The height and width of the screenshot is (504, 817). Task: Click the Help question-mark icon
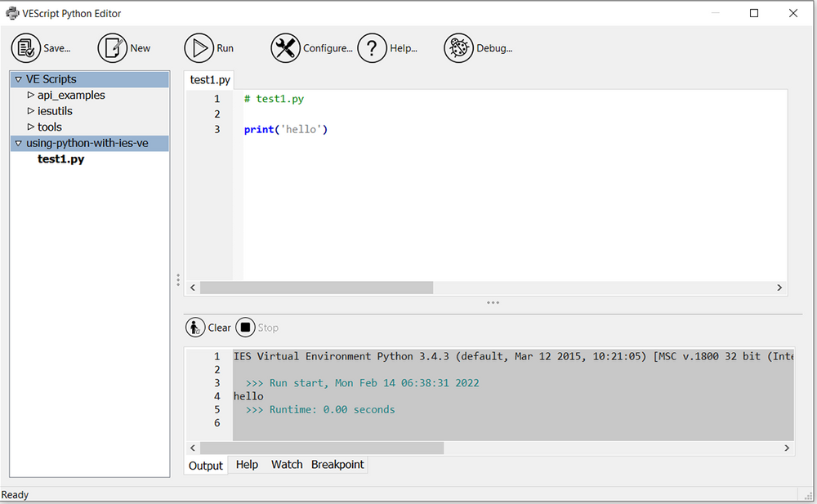[x=373, y=47]
